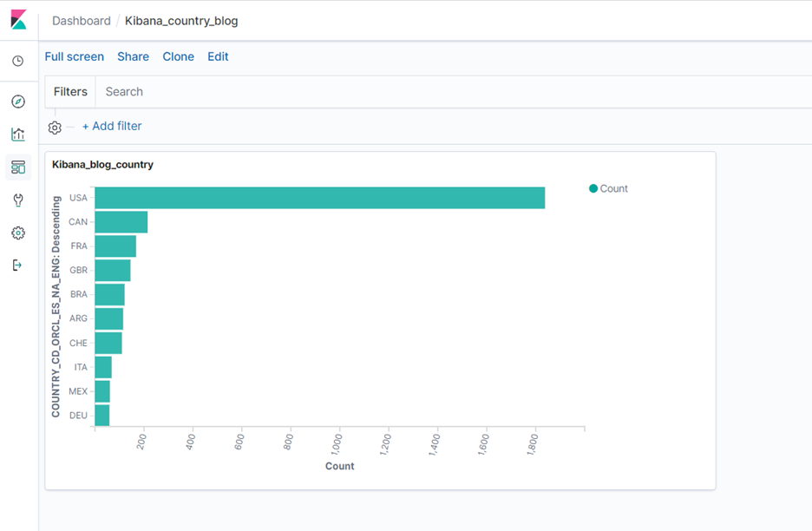Click the COUNTRY_CD_ORCL_ES_NA_ENG y-axis title
This screenshot has width=812, height=531.
56,306
